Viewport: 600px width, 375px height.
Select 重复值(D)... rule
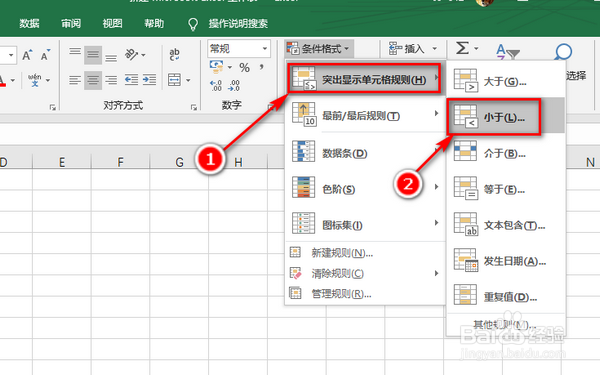coord(506,296)
